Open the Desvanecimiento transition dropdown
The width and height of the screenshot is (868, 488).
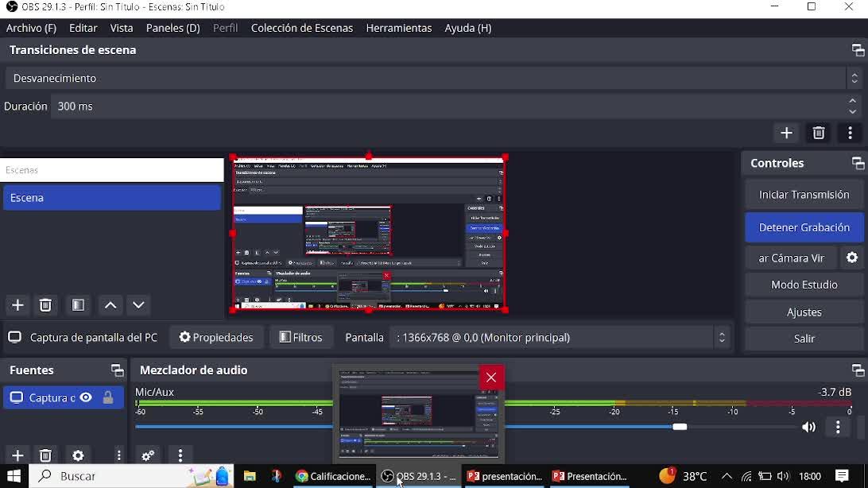pos(434,78)
